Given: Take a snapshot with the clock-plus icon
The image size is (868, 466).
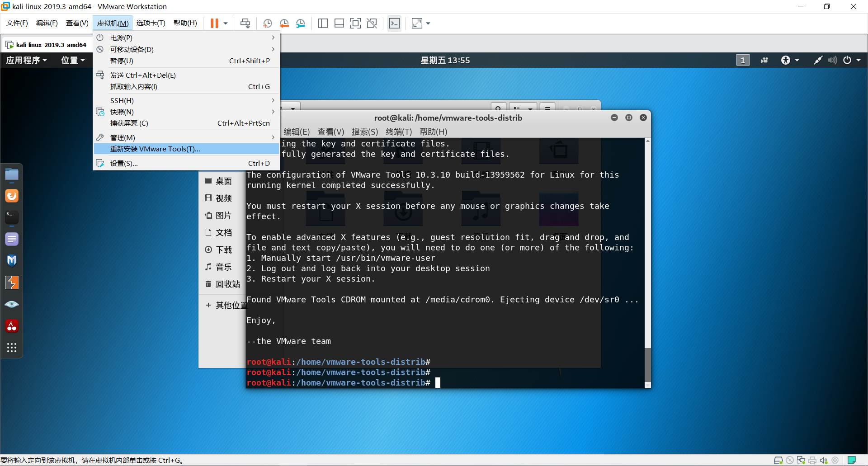Looking at the screenshot, I should pos(267,23).
